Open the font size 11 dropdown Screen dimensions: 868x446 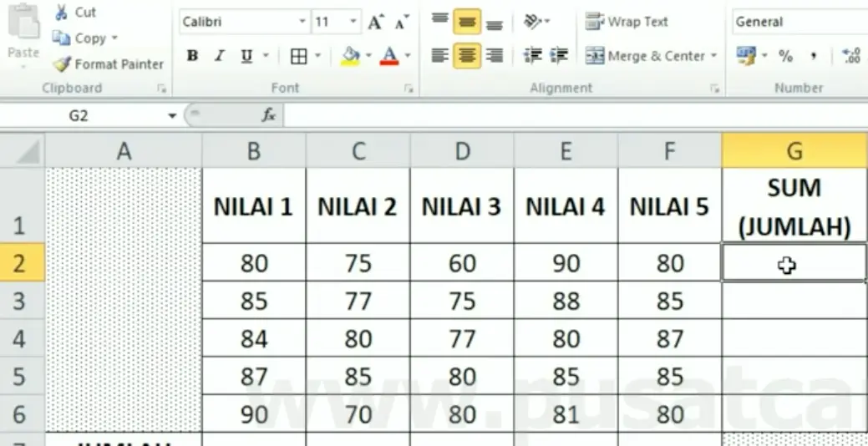(x=353, y=22)
